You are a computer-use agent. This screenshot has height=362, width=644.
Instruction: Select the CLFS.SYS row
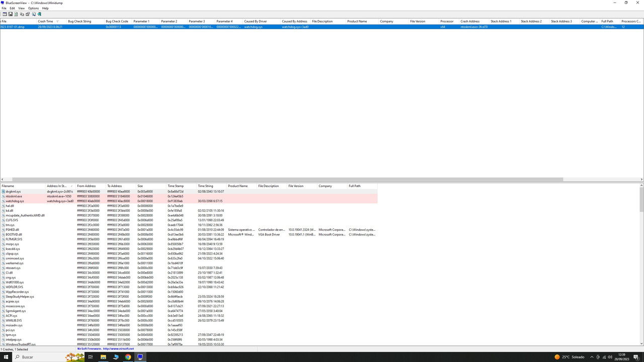tap(189, 220)
